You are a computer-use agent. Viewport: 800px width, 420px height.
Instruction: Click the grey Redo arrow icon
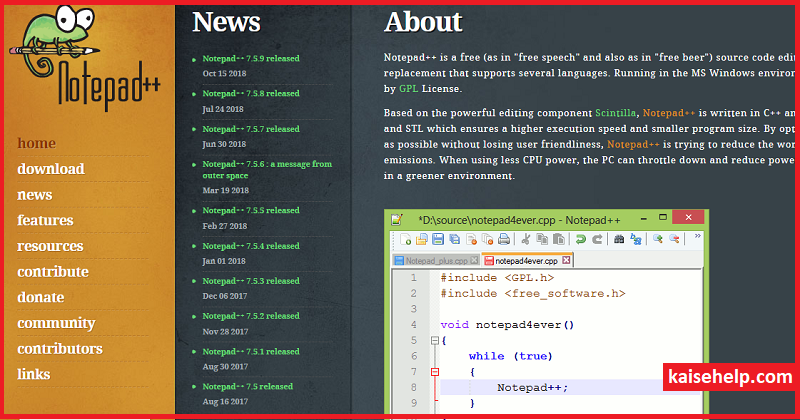coord(597,239)
